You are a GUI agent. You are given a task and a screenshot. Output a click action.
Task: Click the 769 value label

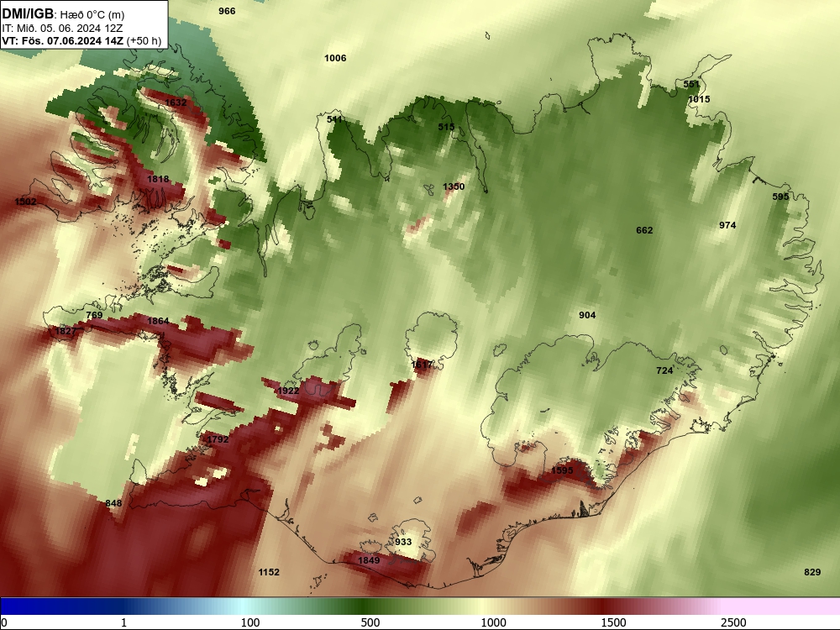[x=94, y=315]
